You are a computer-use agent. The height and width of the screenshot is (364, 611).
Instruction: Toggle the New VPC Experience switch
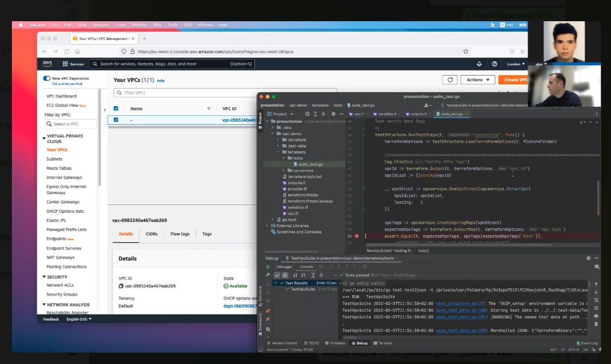coord(47,78)
